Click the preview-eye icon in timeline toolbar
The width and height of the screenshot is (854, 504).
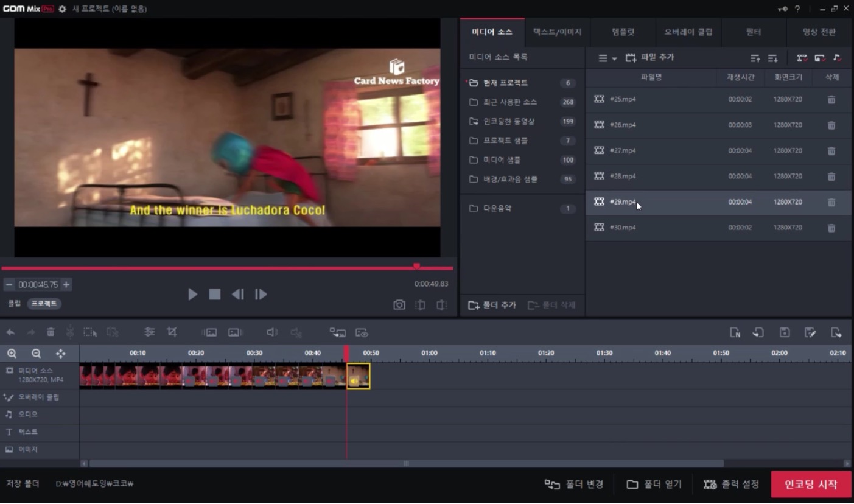point(362,332)
